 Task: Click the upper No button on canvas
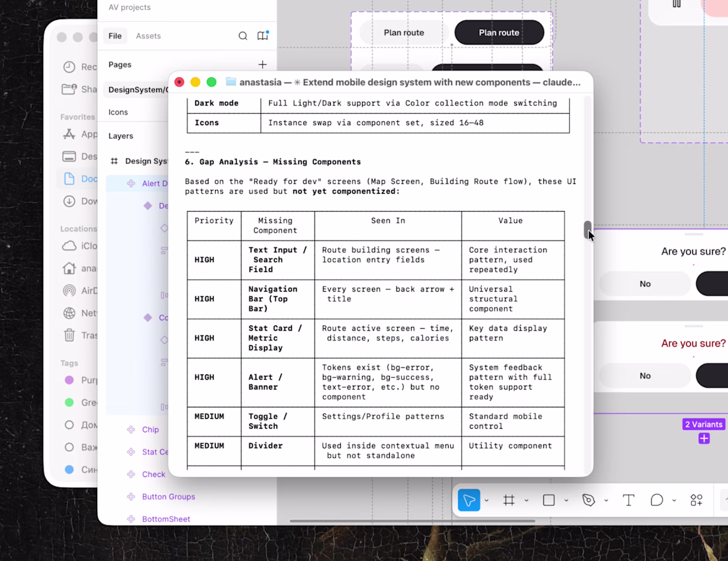pyautogui.click(x=645, y=284)
